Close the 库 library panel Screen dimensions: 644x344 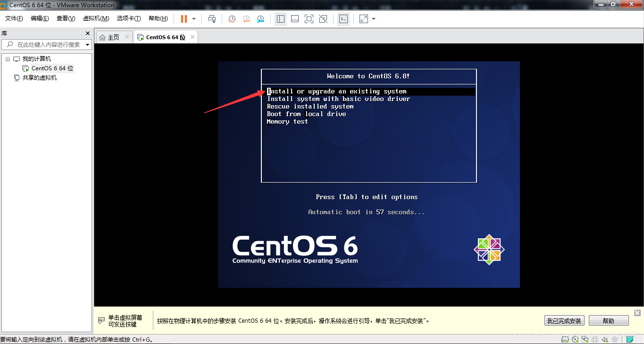click(x=87, y=34)
